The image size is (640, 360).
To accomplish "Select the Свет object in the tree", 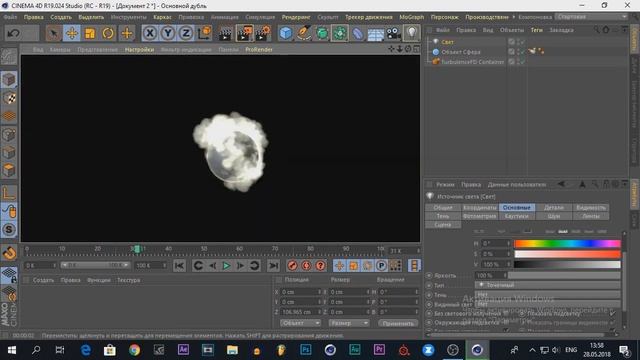I will (x=447, y=42).
